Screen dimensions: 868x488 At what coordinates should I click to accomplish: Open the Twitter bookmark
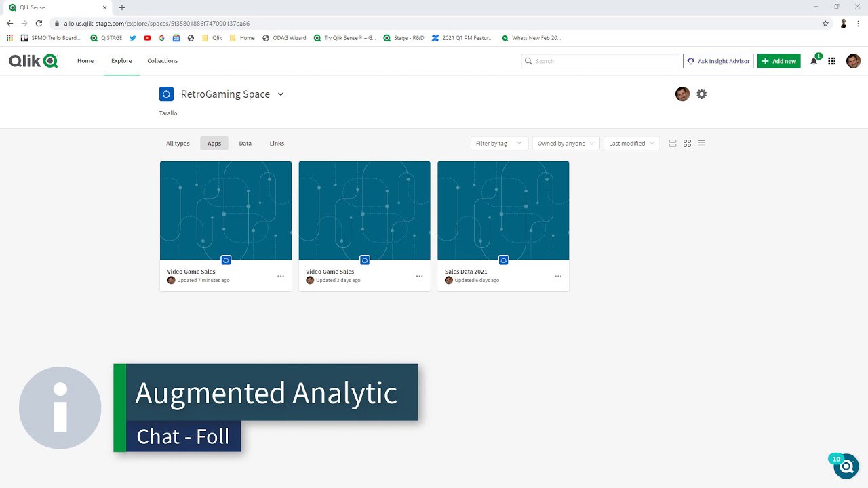[133, 38]
